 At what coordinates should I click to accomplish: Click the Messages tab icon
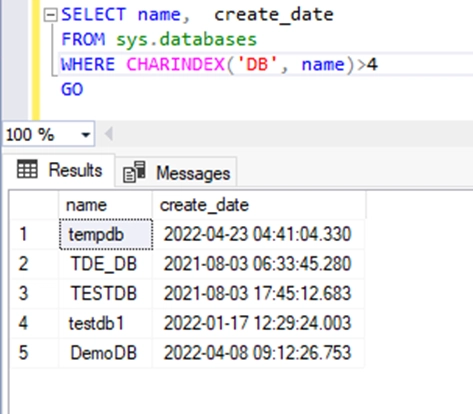(x=134, y=172)
